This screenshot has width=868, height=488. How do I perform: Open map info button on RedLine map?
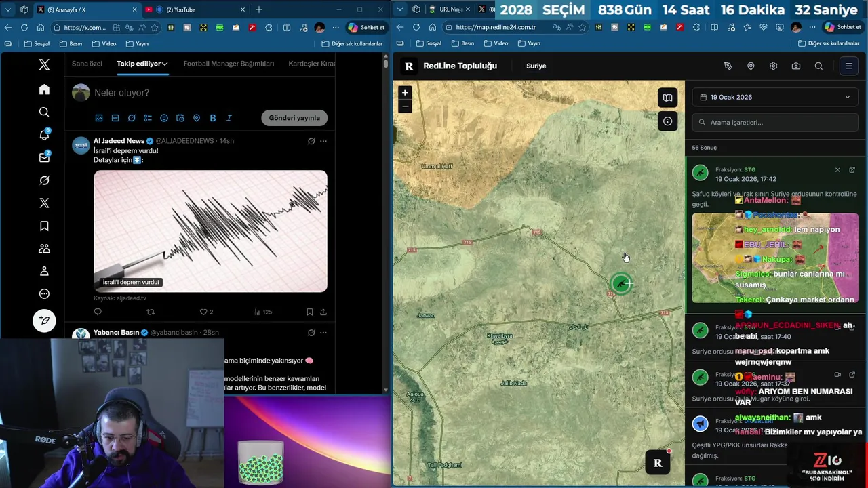coord(667,121)
